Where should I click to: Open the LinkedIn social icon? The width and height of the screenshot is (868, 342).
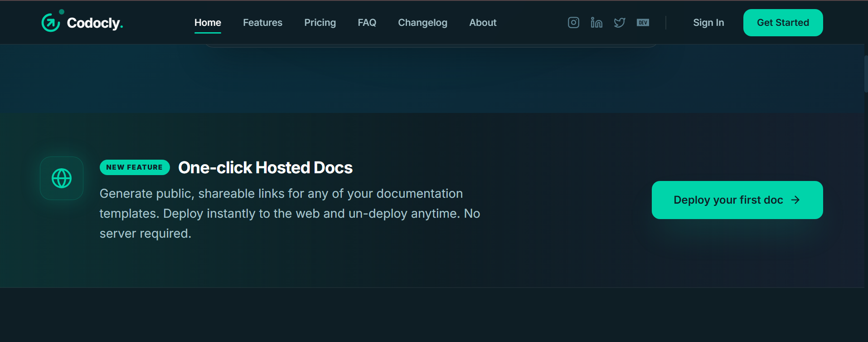tap(596, 23)
